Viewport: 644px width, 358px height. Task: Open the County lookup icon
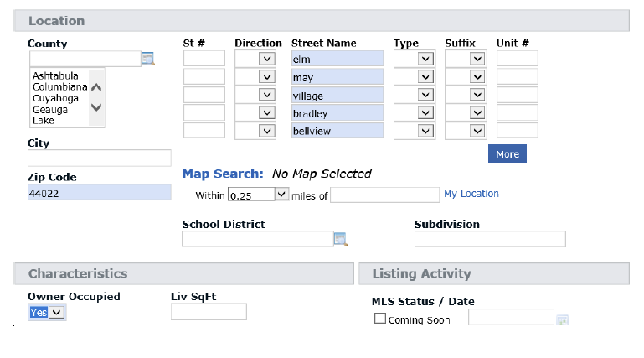147,59
